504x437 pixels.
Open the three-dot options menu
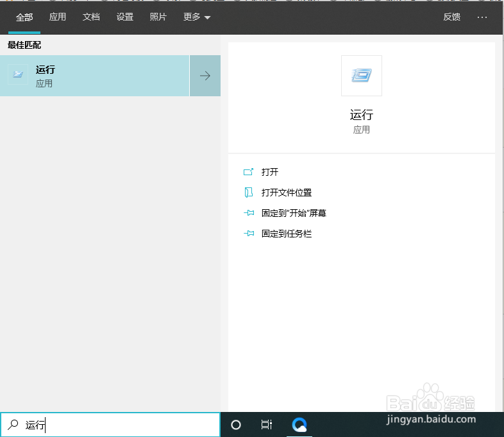pos(482,17)
